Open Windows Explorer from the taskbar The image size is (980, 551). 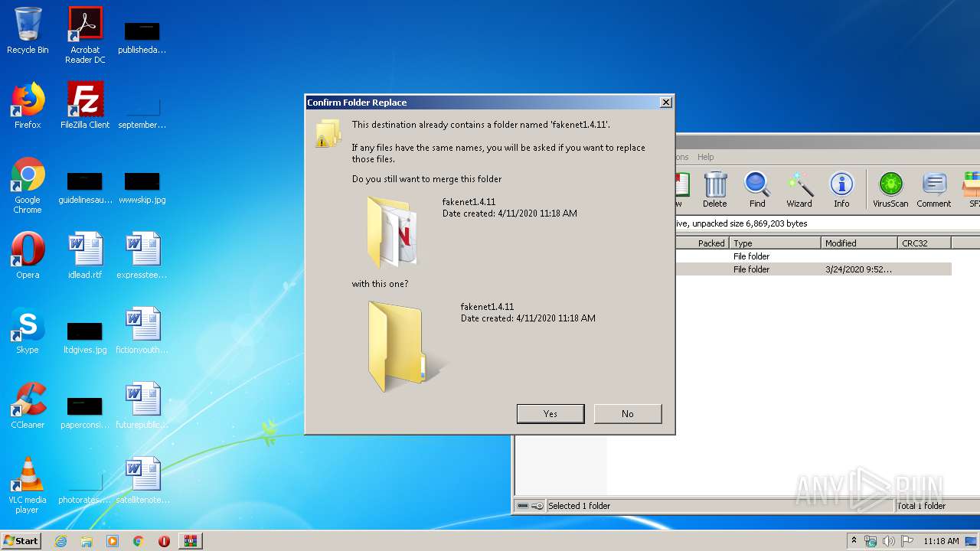(87, 541)
